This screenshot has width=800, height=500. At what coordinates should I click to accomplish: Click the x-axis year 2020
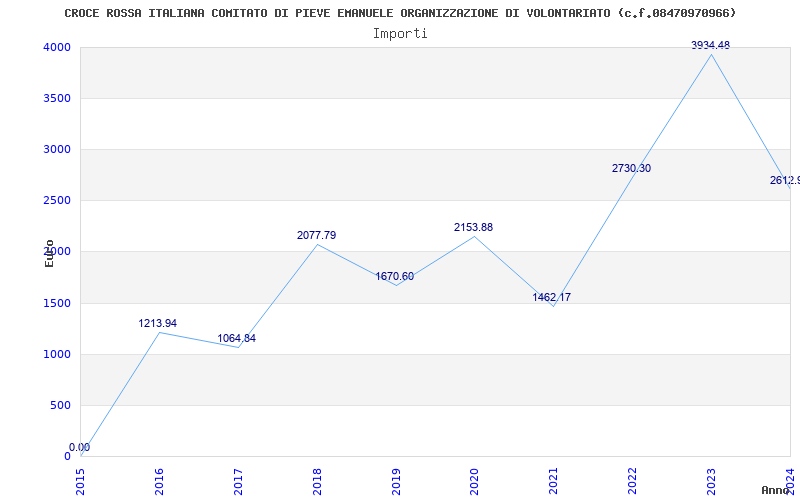pos(474,482)
